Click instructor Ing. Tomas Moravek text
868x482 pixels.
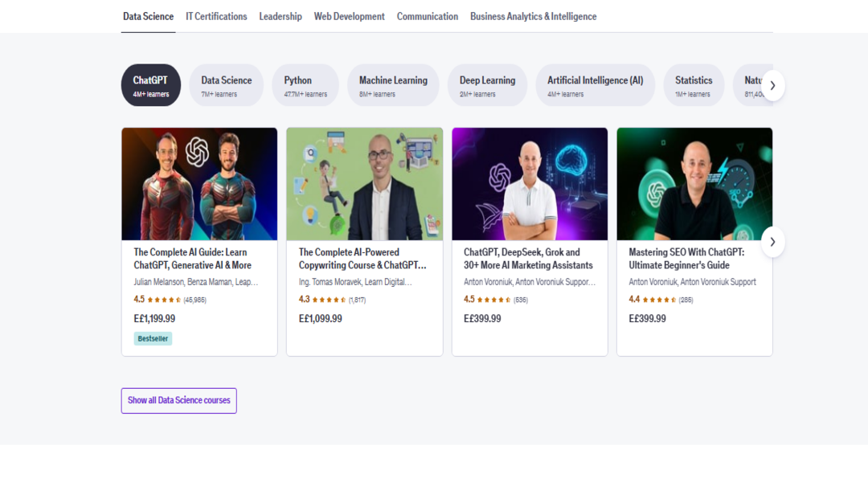pyautogui.click(x=355, y=282)
